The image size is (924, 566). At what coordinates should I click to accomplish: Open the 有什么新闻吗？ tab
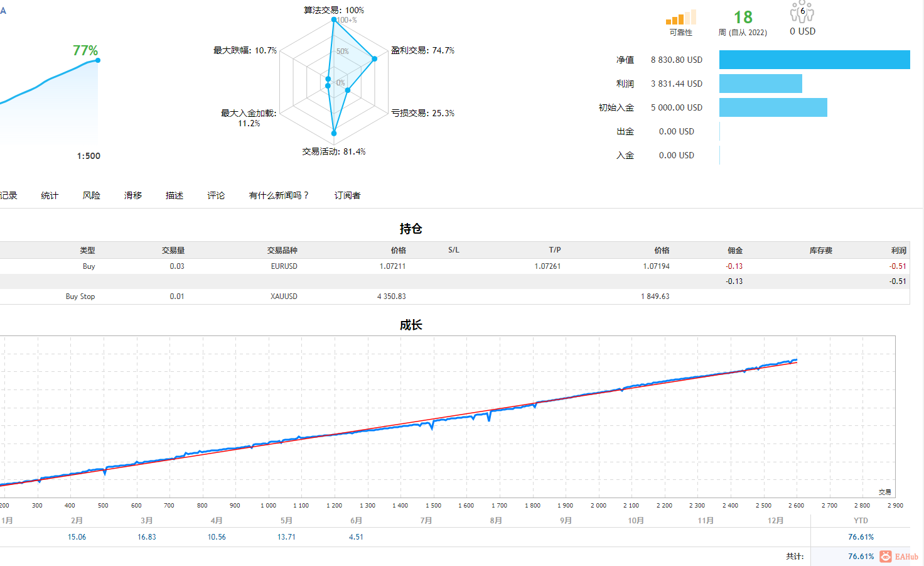279,195
